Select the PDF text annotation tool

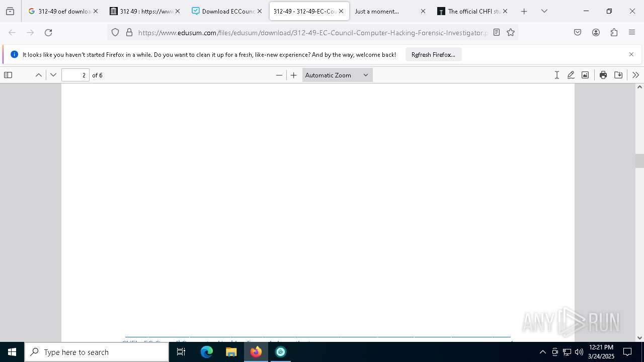(557, 75)
